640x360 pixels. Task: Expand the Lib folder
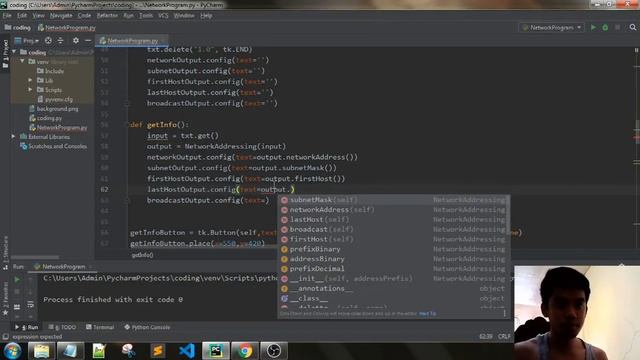30,80
